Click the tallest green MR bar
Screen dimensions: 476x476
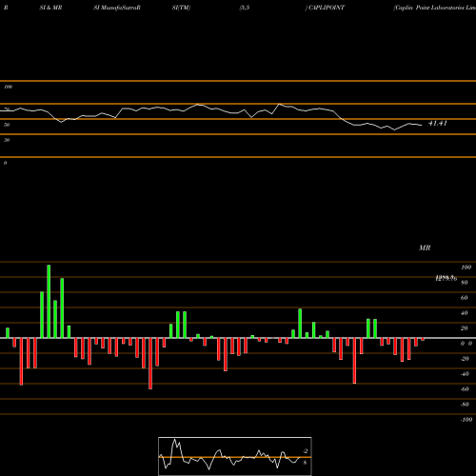coord(49,302)
